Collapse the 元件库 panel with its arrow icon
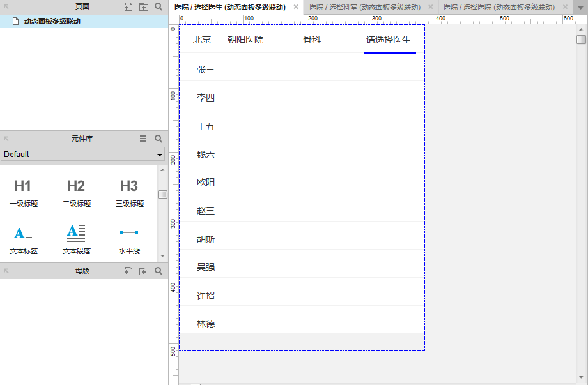The height and width of the screenshot is (385, 588). (6, 138)
